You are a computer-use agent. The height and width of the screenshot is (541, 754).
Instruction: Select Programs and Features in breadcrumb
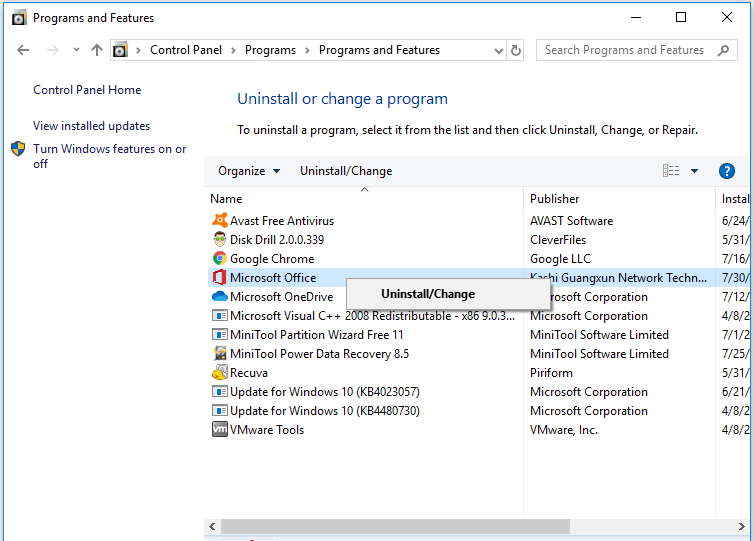(379, 50)
